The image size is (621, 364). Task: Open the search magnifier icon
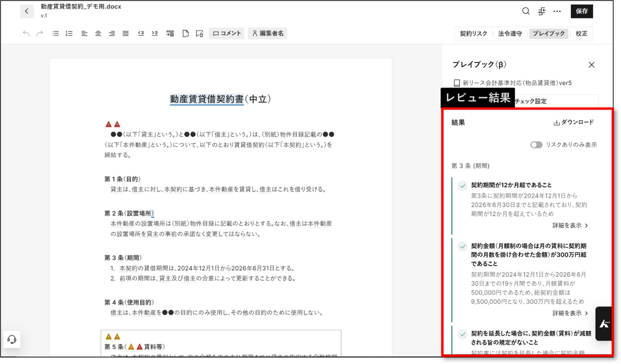click(x=526, y=11)
